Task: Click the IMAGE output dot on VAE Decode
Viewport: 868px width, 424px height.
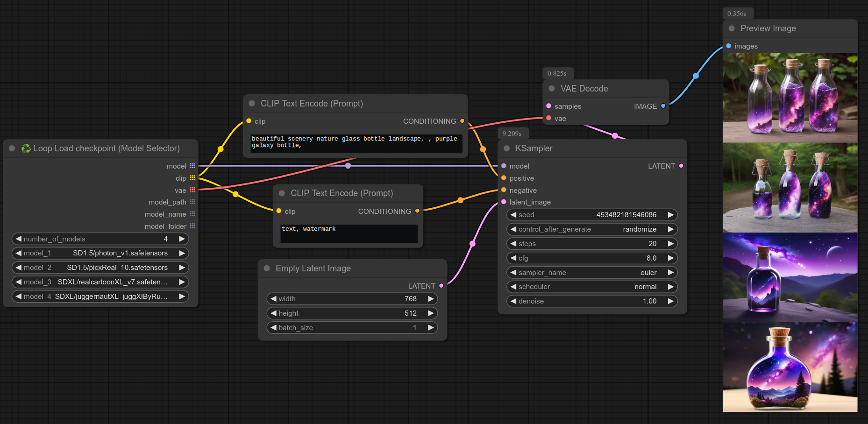Action: [x=663, y=106]
